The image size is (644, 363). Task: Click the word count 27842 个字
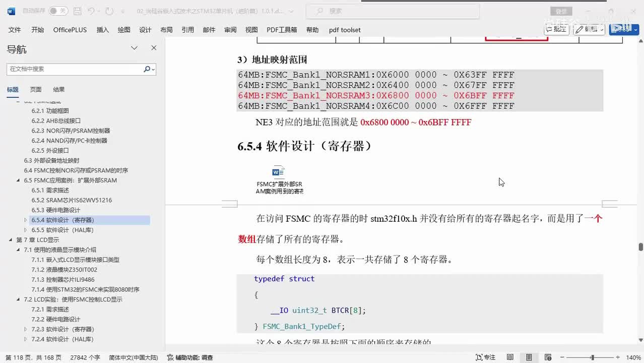85,357
